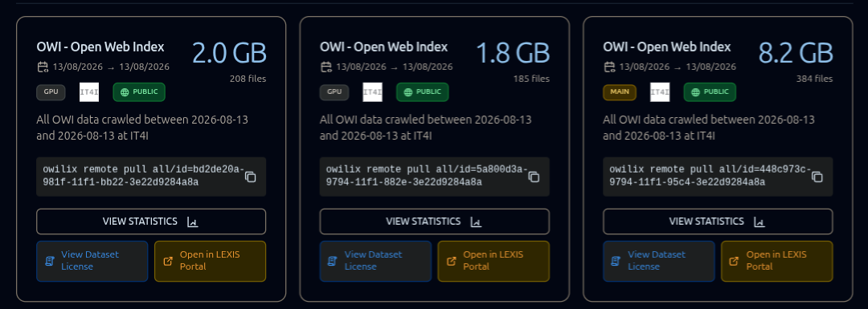The width and height of the screenshot is (868, 309).
Task: Click PUBLIC badge on 2.0 GB card
Action: tap(139, 92)
